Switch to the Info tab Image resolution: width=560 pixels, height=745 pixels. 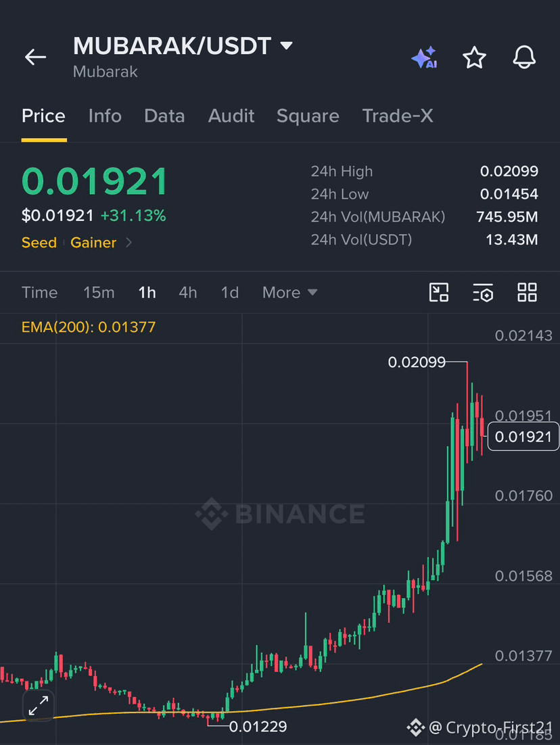pos(105,116)
